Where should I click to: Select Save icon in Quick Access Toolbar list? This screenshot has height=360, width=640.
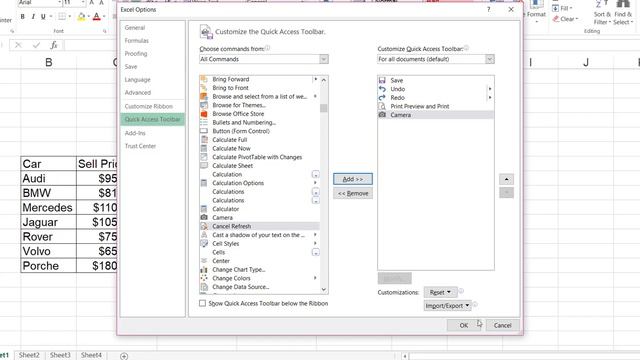382,80
